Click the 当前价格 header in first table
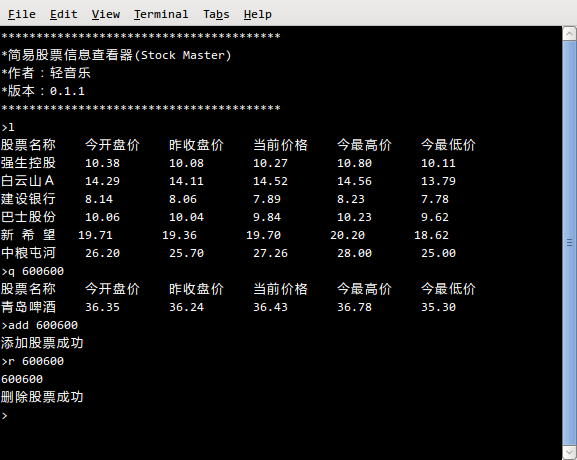Viewport: 577px width, 460px height. [x=280, y=145]
